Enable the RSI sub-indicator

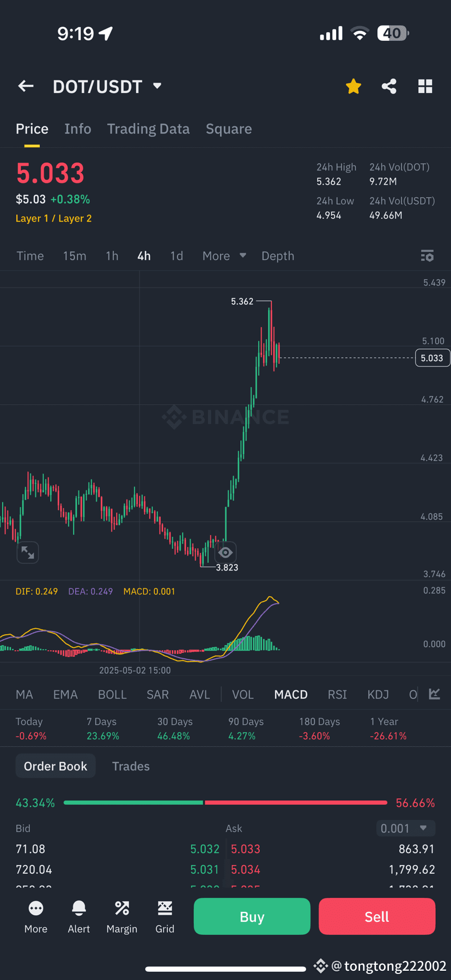pyautogui.click(x=337, y=695)
